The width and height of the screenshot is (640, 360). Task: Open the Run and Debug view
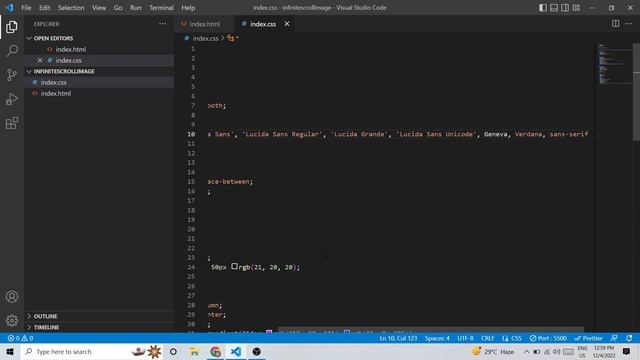click(12, 99)
